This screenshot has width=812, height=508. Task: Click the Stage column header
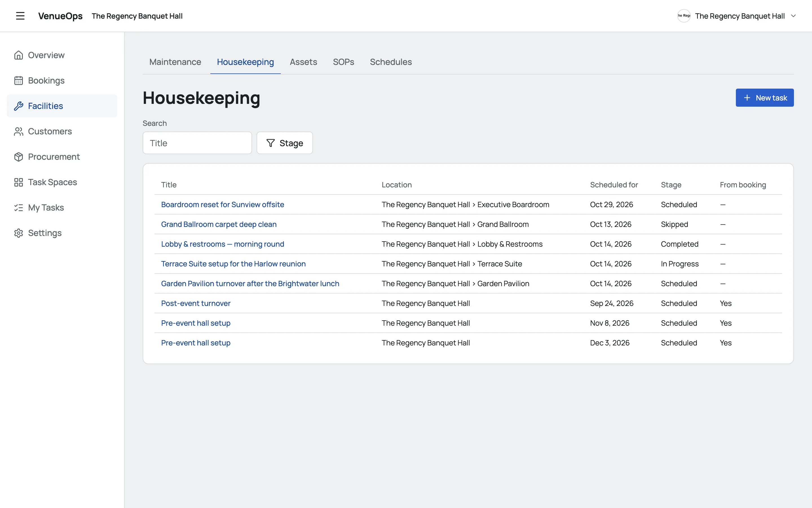671,185
